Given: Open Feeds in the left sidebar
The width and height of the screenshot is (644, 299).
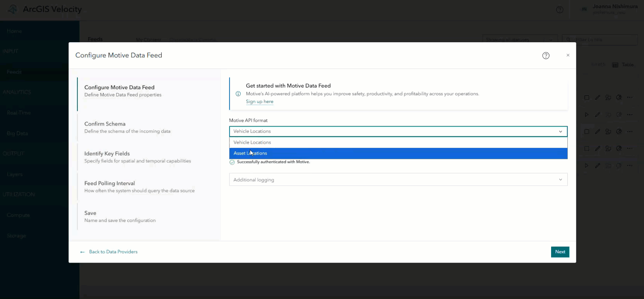Looking at the screenshot, I should (14, 72).
